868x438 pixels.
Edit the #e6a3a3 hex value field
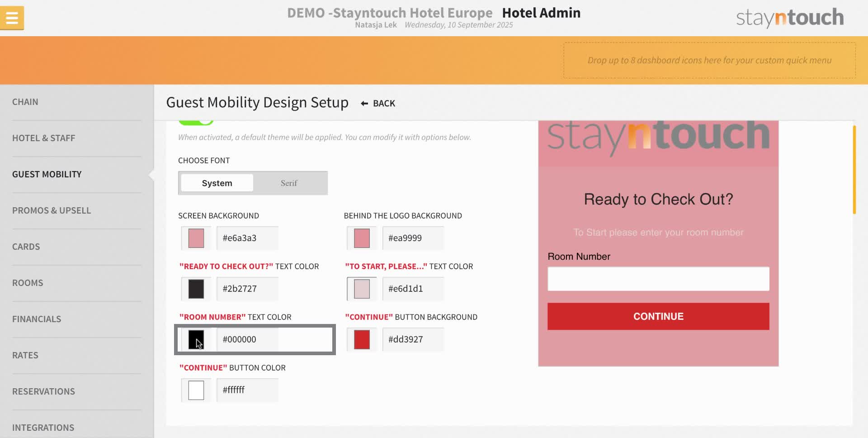pos(247,238)
